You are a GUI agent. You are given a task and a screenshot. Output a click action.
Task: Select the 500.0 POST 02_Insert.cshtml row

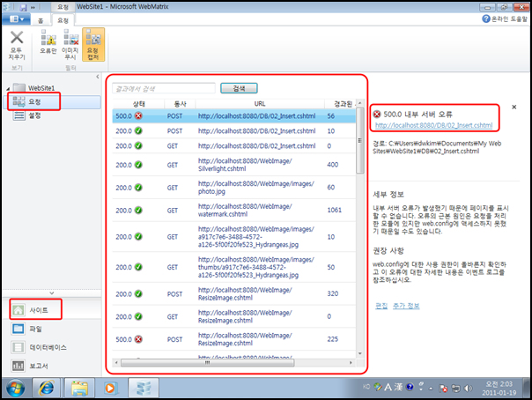[234, 116]
